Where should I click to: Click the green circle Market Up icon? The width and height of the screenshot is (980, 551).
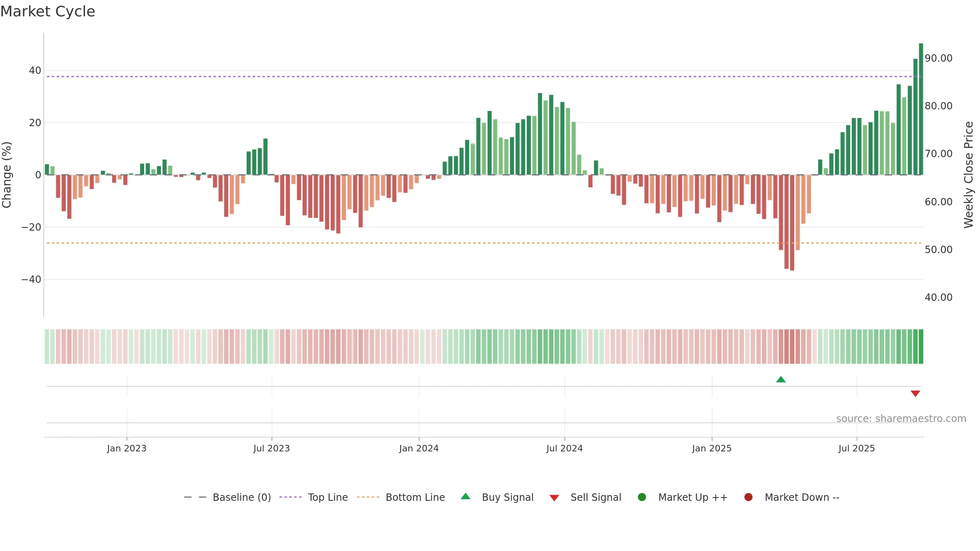pos(642,497)
